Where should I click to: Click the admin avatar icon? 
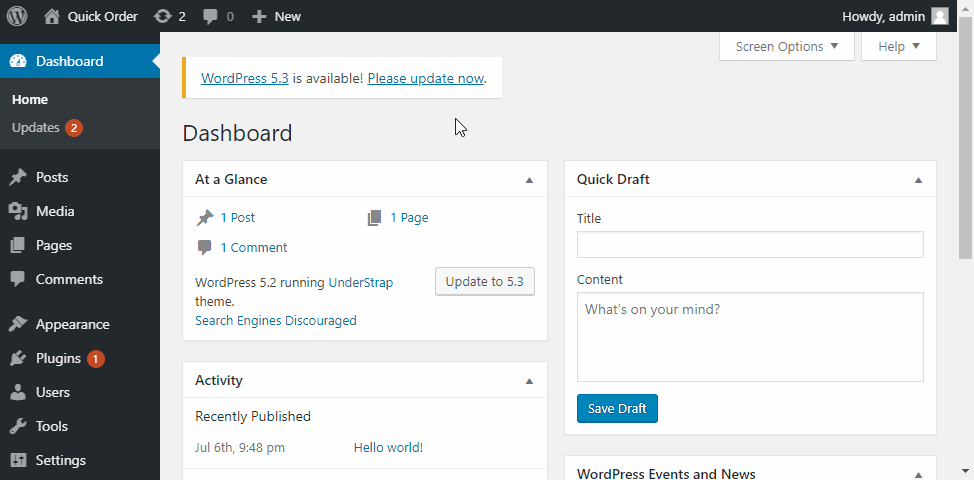coord(940,16)
